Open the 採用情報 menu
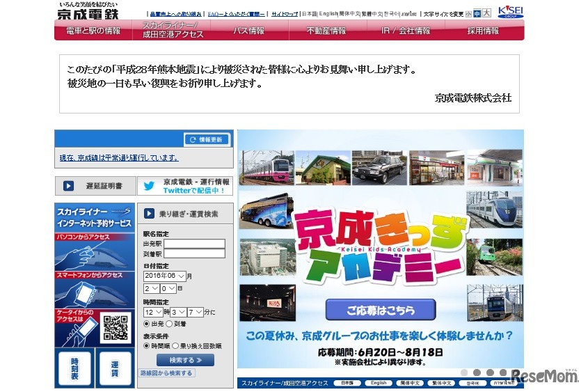Image resolution: width=588 pixels, height=392 pixels. (x=484, y=31)
